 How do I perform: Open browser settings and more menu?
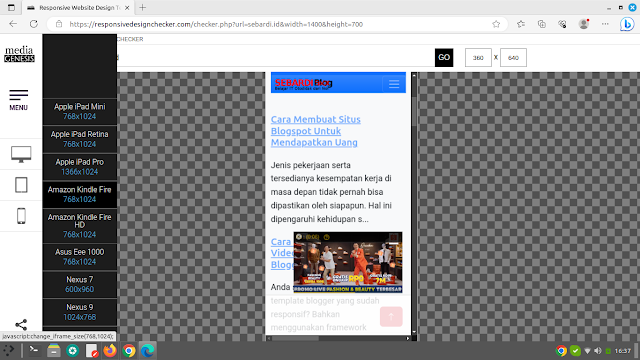click(x=605, y=24)
